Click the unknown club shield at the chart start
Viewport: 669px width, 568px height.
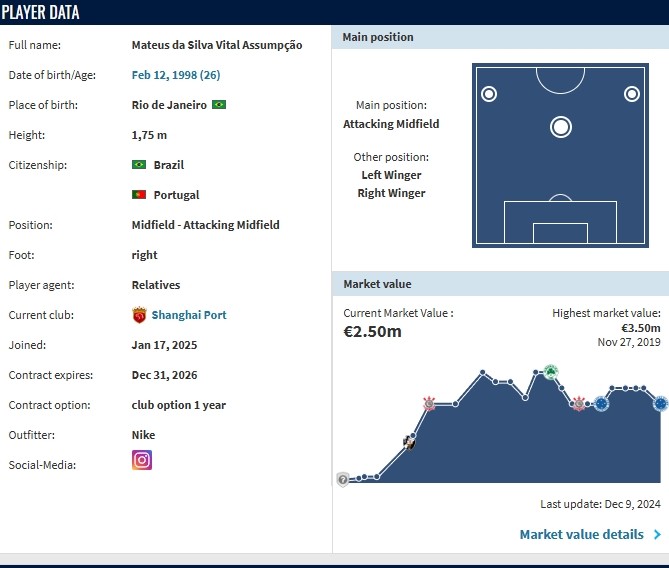coord(343,480)
